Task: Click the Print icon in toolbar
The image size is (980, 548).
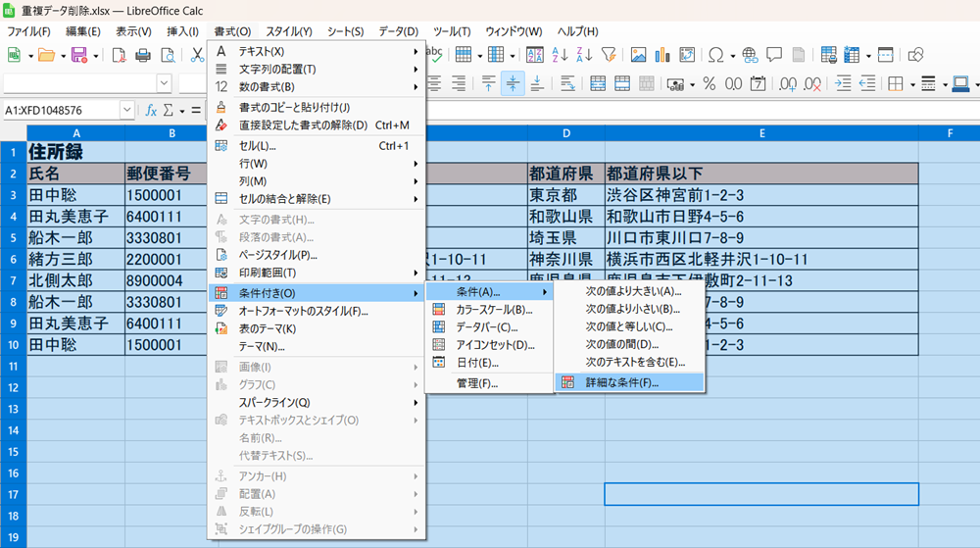Action: (x=143, y=55)
